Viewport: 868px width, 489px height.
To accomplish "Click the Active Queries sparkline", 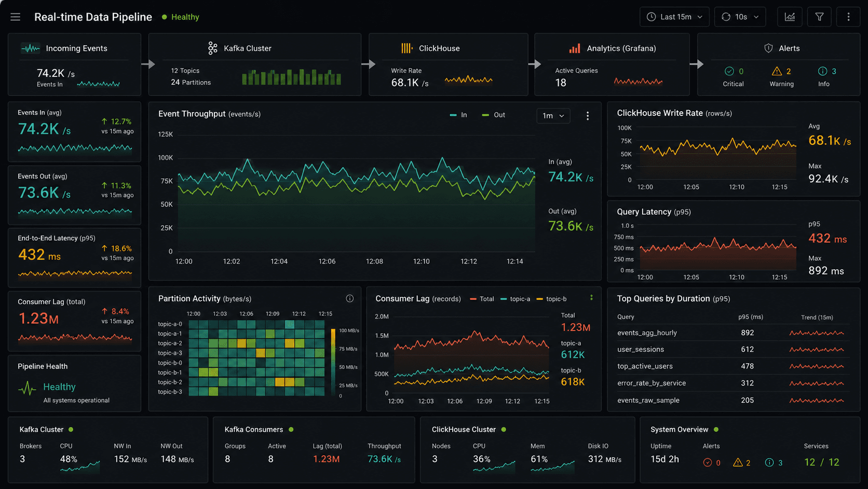I will coord(638,81).
